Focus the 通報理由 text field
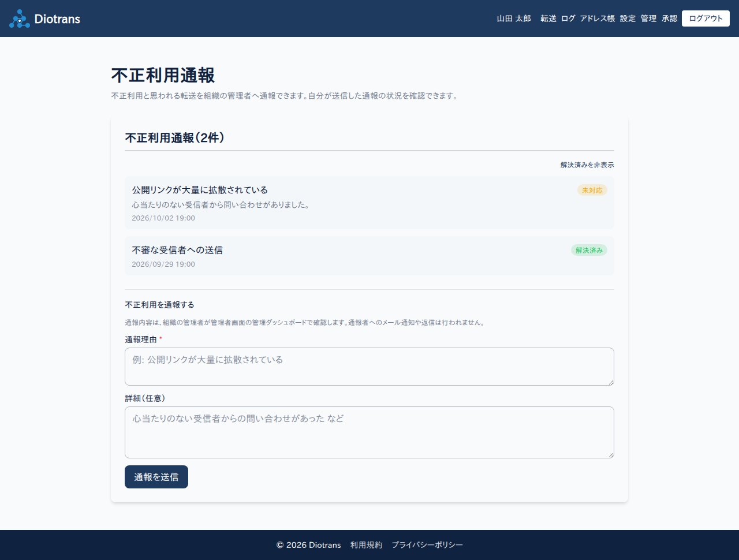The height and width of the screenshot is (560, 739). (x=369, y=367)
